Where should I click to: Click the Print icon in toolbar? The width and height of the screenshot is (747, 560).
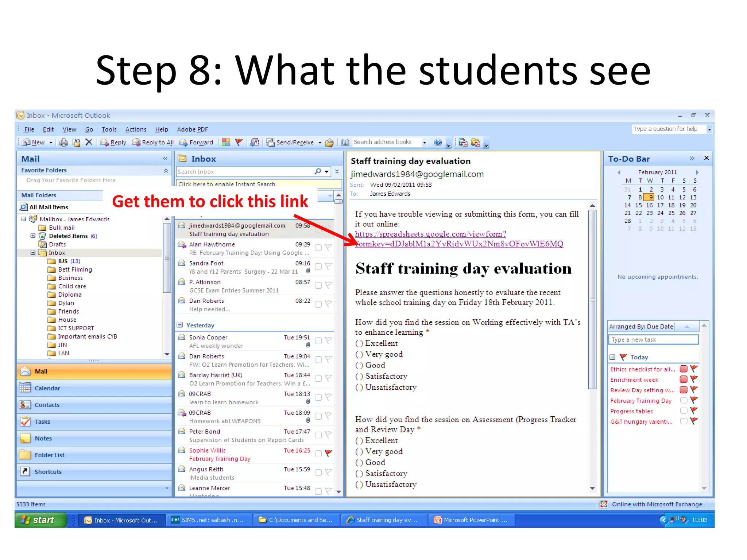[x=64, y=142]
